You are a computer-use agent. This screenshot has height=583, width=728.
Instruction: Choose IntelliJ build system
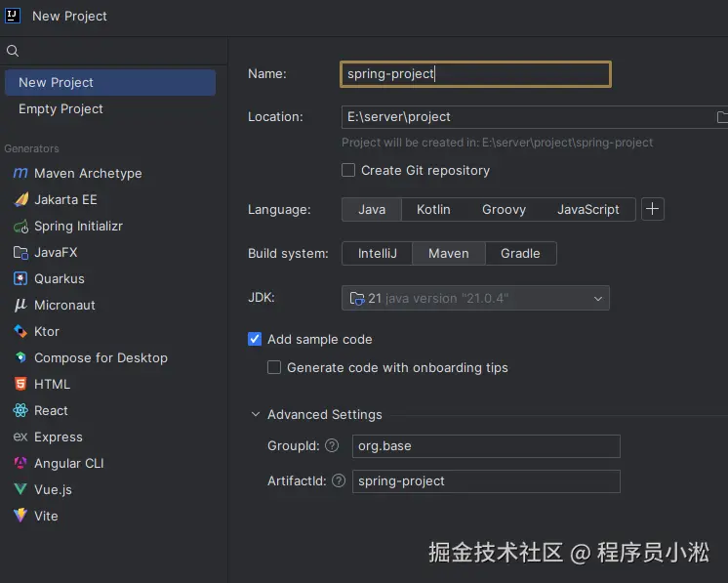(x=377, y=254)
